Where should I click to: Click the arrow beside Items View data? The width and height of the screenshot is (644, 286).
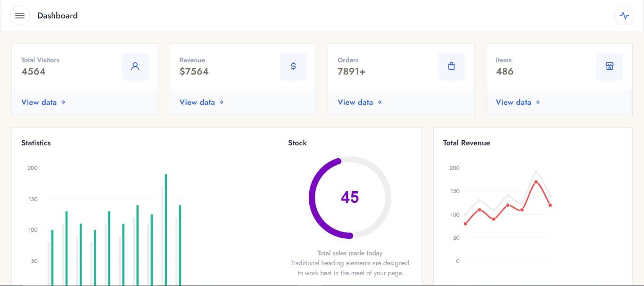(538, 102)
